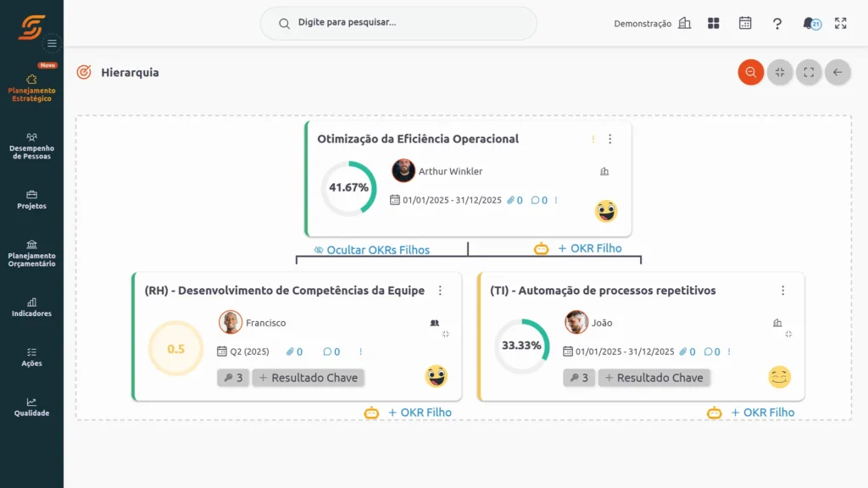Hide child OKRs with Ocultar OKRs Filhos
This screenshot has width=868, height=488.
(372, 250)
